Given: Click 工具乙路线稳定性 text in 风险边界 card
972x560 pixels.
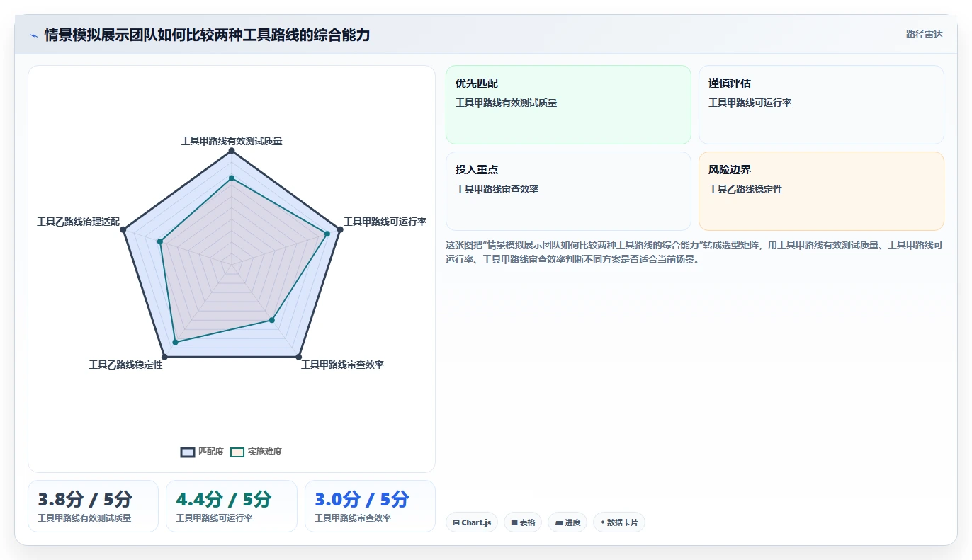Looking at the screenshot, I should [x=745, y=189].
